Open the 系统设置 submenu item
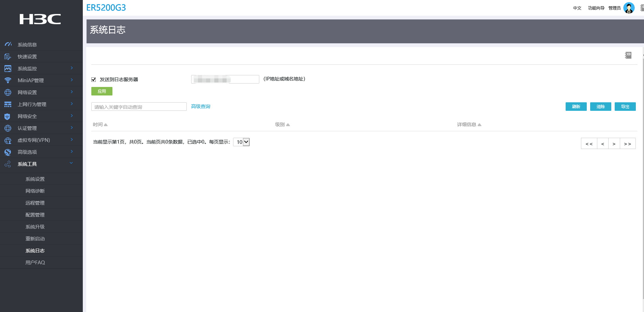644x312 pixels. pyautogui.click(x=35, y=179)
